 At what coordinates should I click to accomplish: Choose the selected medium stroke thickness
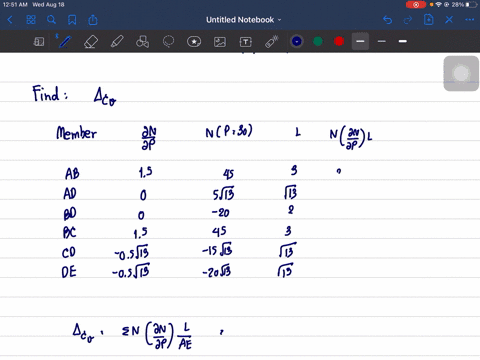(360, 41)
